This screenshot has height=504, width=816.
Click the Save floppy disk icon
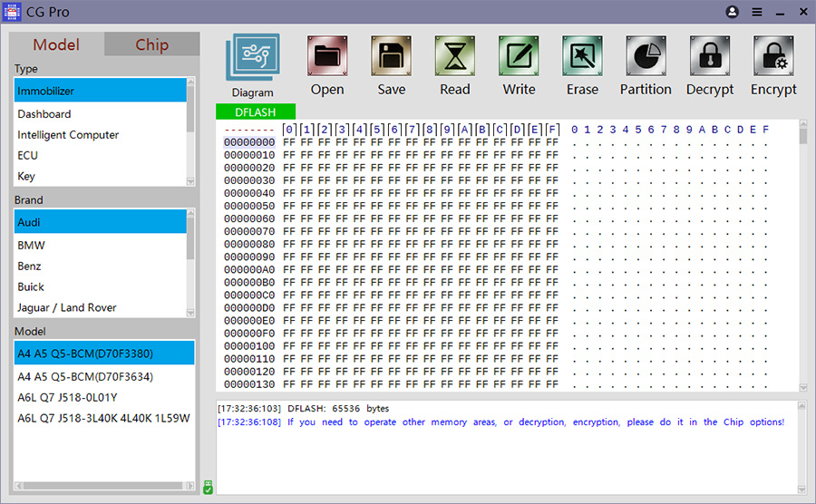[392, 58]
